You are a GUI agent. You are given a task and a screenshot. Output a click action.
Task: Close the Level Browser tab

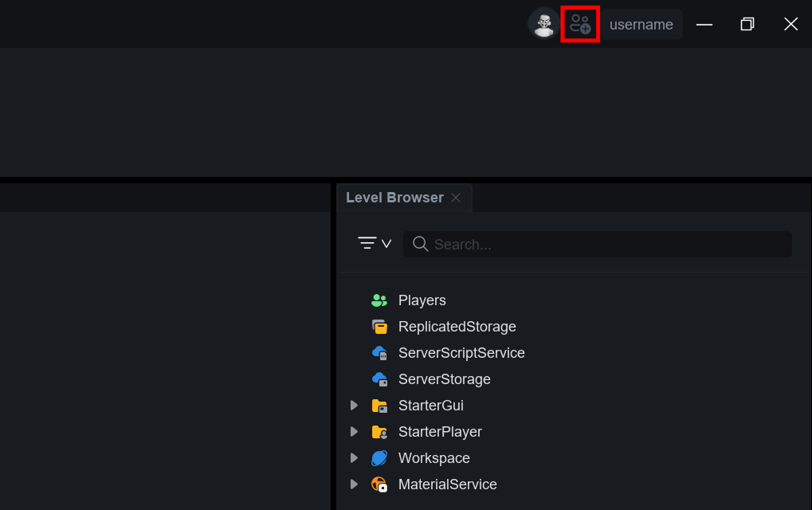tap(456, 198)
